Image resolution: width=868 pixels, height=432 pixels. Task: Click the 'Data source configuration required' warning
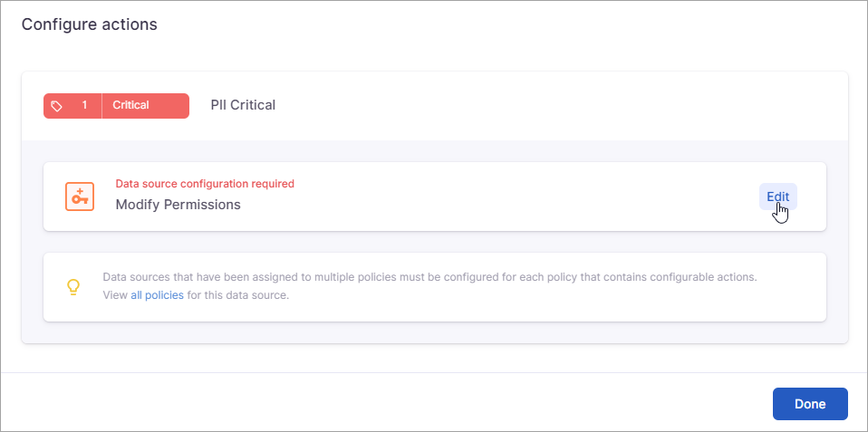[205, 184]
